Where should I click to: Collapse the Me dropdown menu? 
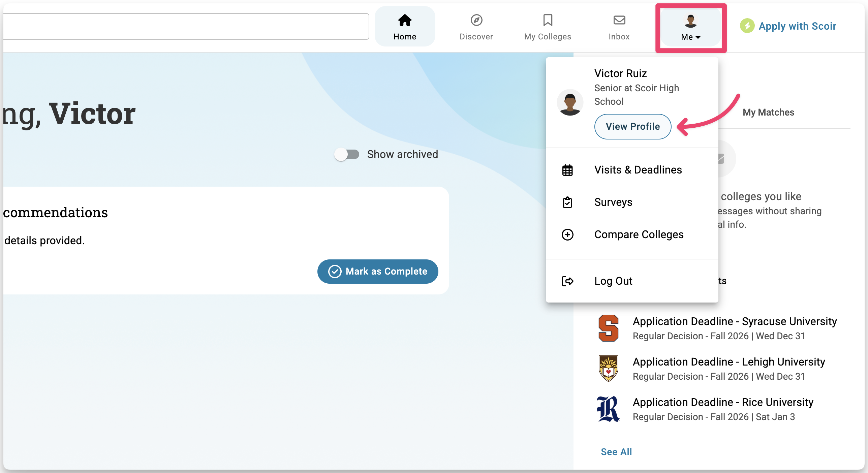[690, 28]
